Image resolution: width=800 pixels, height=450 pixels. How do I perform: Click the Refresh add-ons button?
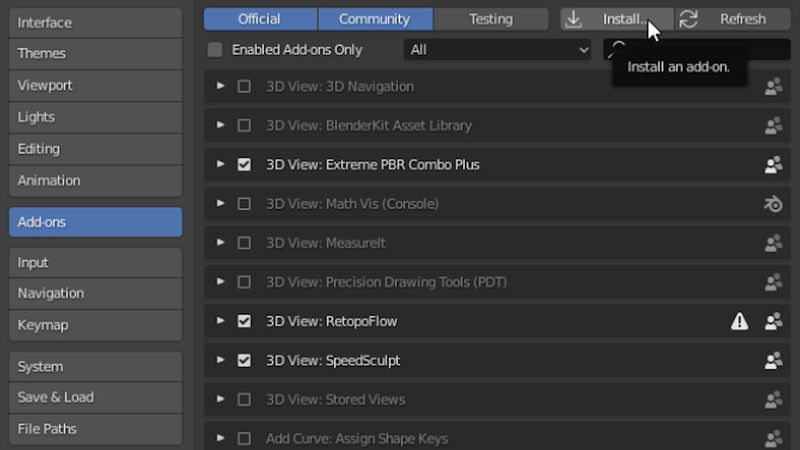coord(733,19)
